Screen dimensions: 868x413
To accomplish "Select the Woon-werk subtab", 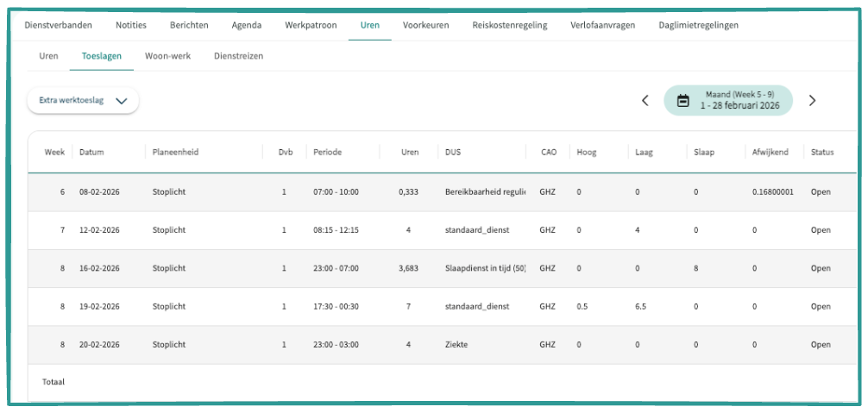I will coord(167,56).
